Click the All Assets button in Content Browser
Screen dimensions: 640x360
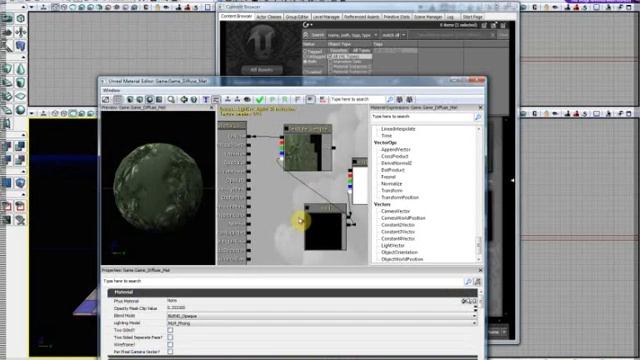tap(261, 70)
